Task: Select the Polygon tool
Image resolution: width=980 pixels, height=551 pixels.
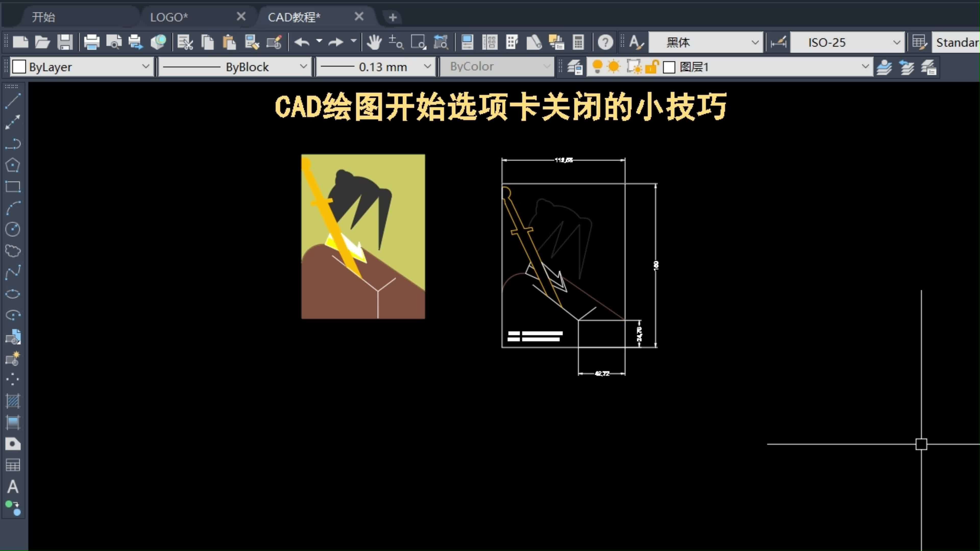Action: [x=13, y=165]
